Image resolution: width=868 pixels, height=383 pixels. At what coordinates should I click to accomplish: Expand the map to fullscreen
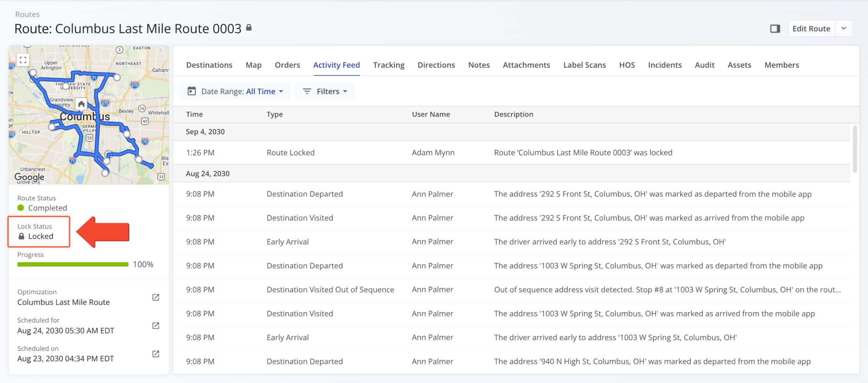[23, 60]
